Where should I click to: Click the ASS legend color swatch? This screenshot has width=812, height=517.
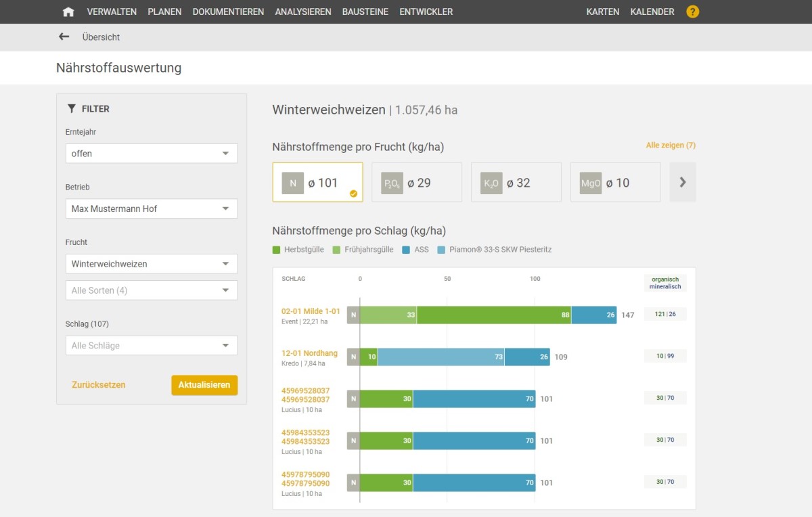(406, 250)
